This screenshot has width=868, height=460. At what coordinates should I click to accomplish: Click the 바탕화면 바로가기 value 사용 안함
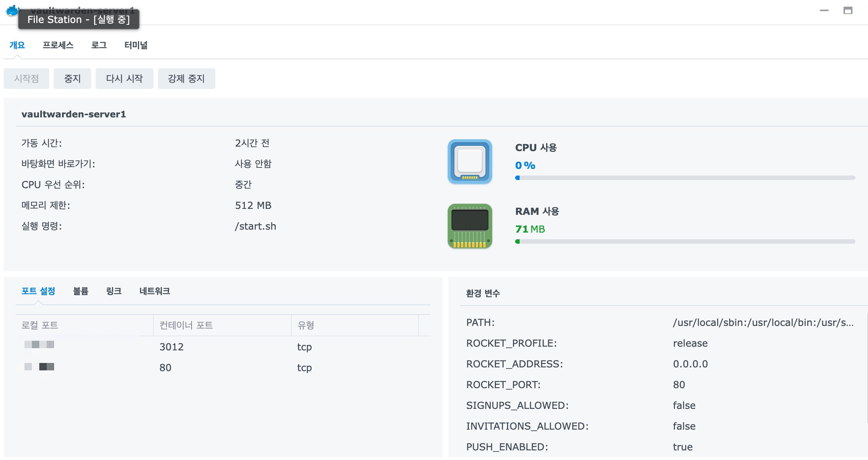pyautogui.click(x=253, y=164)
